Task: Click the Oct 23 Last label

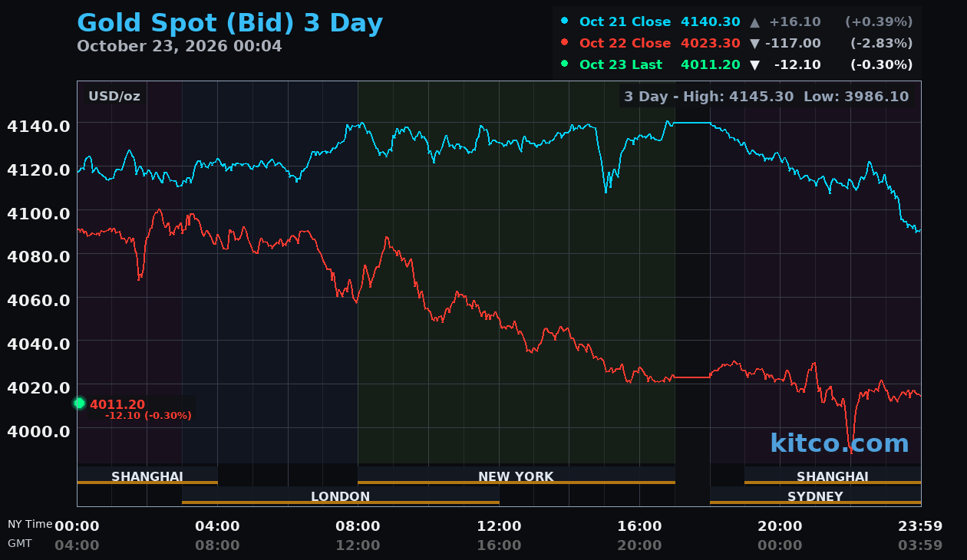Action: (x=621, y=65)
